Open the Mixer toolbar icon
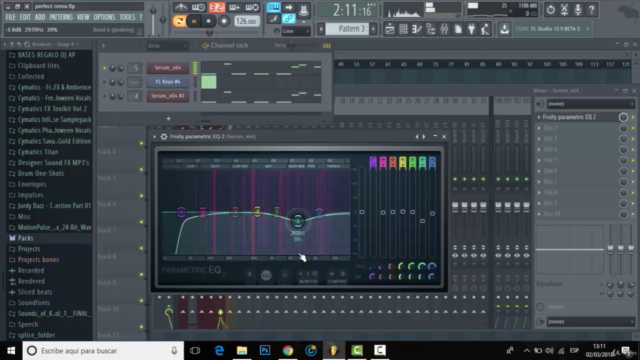The width and height of the screenshot is (640, 360). click(x=444, y=29)
